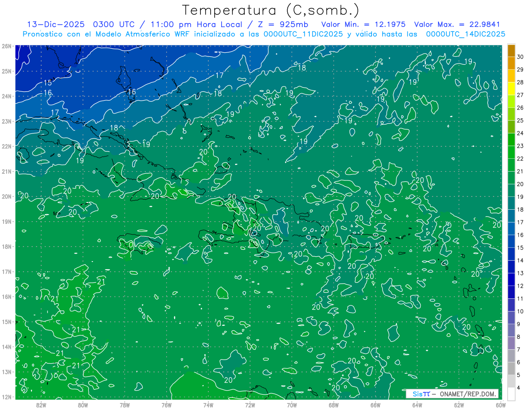Select the "19N" latitude axis label
This screenshot has width=532, height=411.
point(7,221)
